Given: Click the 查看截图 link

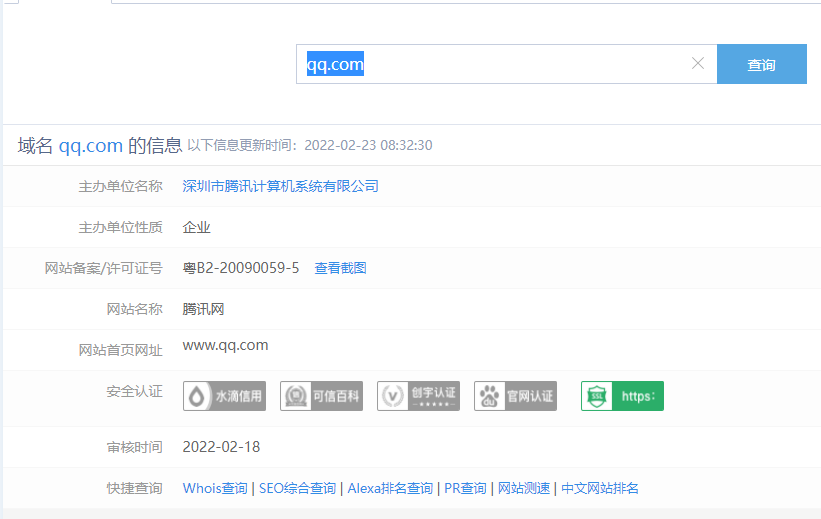Looking at the screenshot, I should (340, 268).
